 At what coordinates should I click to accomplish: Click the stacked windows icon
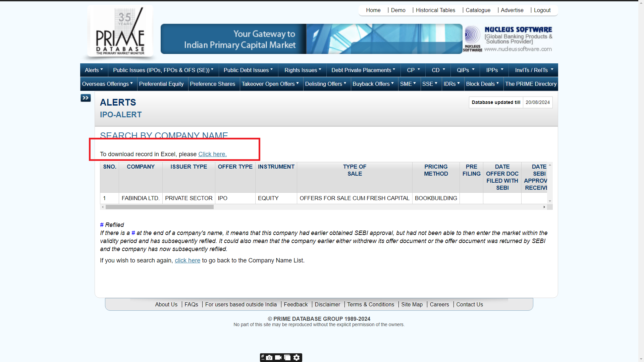(287, 358)
